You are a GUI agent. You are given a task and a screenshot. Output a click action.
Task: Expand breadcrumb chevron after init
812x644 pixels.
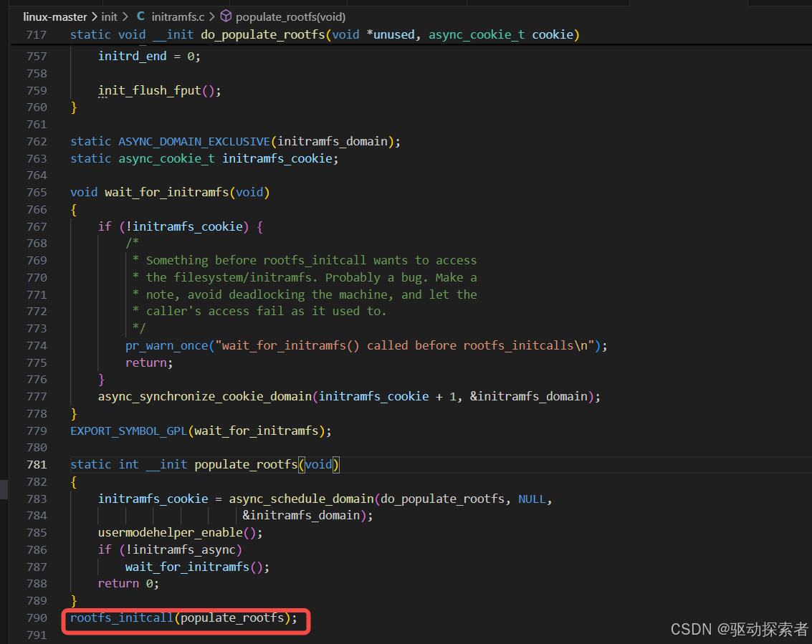[x=125, y=16]
